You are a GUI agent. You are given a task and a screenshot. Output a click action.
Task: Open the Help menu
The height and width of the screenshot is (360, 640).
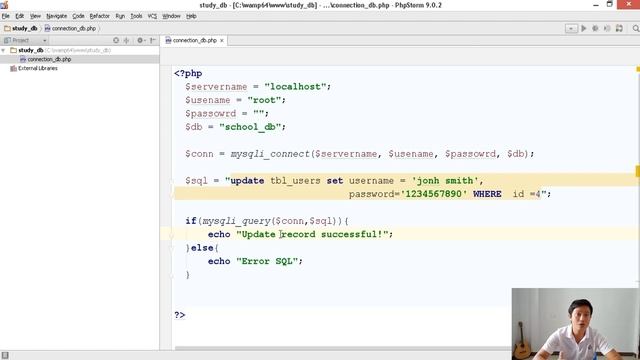tap(191, 16)
